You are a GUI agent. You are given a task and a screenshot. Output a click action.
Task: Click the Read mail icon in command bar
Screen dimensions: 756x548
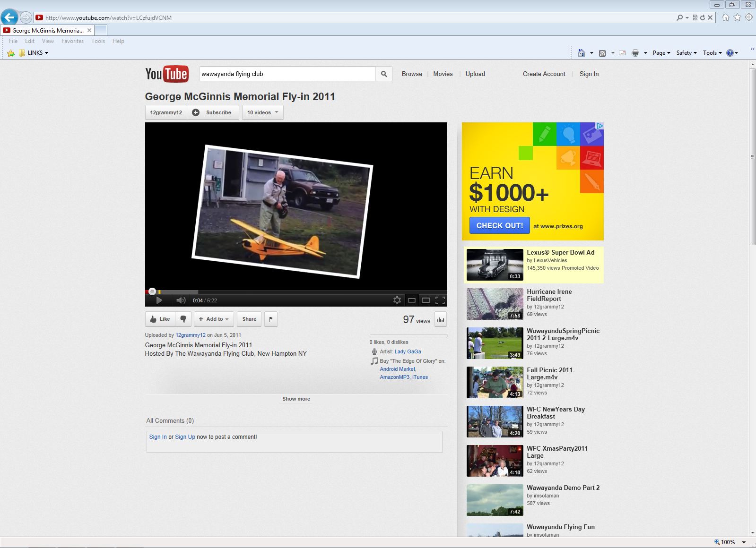point(622,53)
